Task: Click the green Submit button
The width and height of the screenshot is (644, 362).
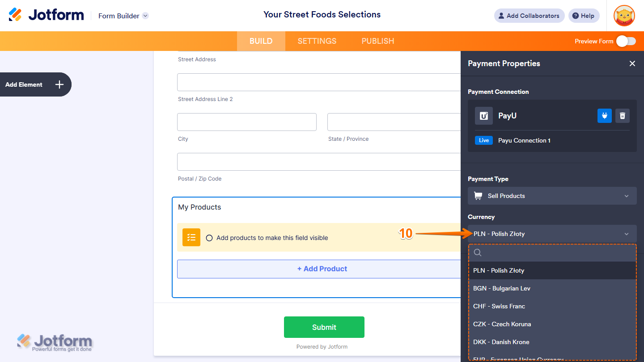Action: (x=324, y=327)
